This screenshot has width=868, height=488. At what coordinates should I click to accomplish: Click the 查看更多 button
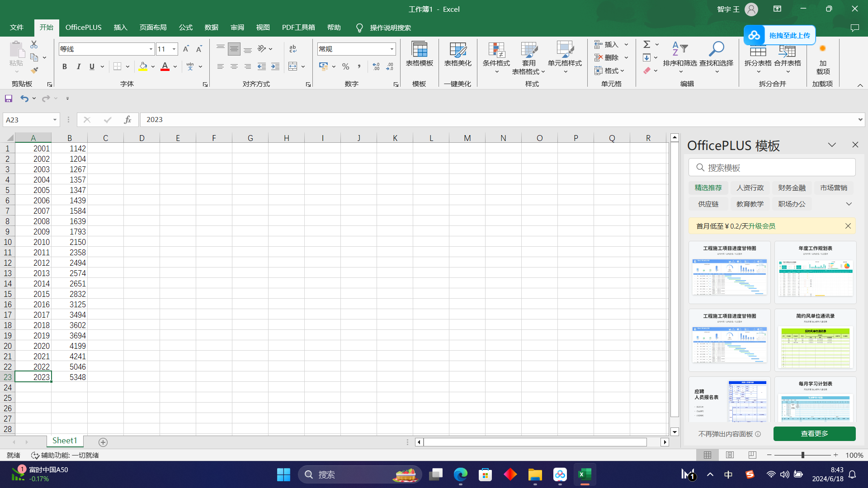point(814,434)
